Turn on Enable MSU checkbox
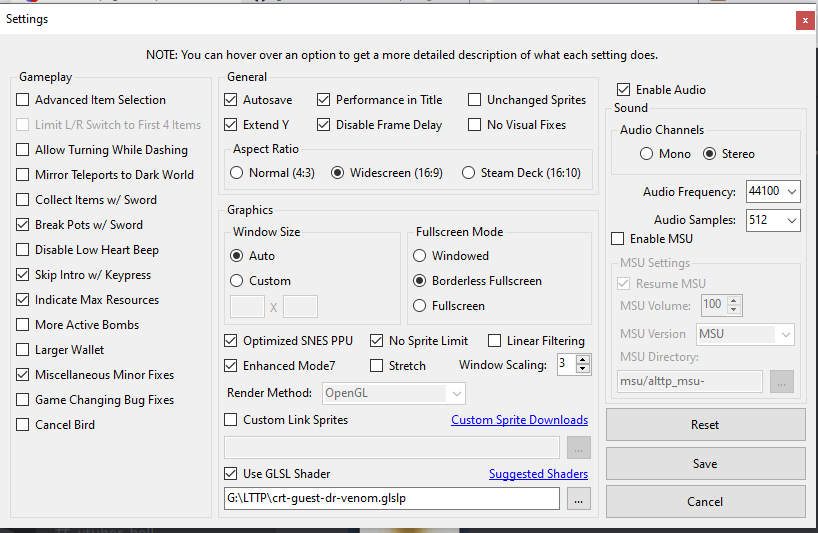This screenshot has height=533, width=818. coord(618,239)
